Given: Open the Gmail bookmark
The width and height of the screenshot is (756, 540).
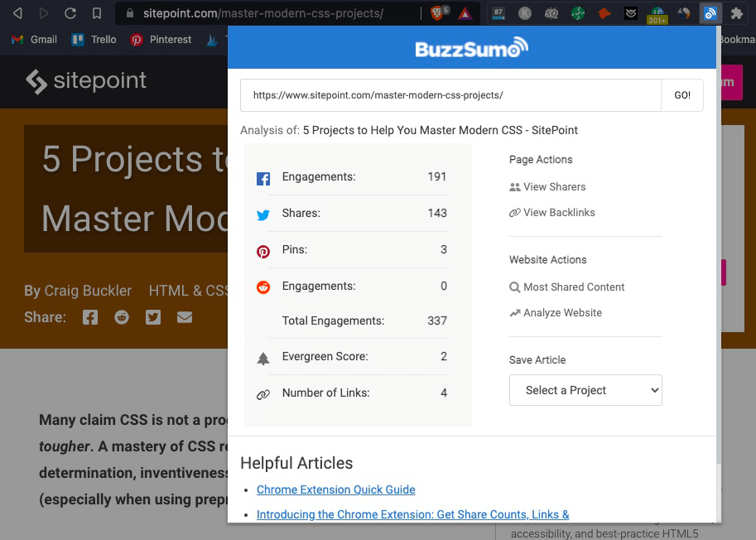Looking at the screenshot, I should 34,40.
